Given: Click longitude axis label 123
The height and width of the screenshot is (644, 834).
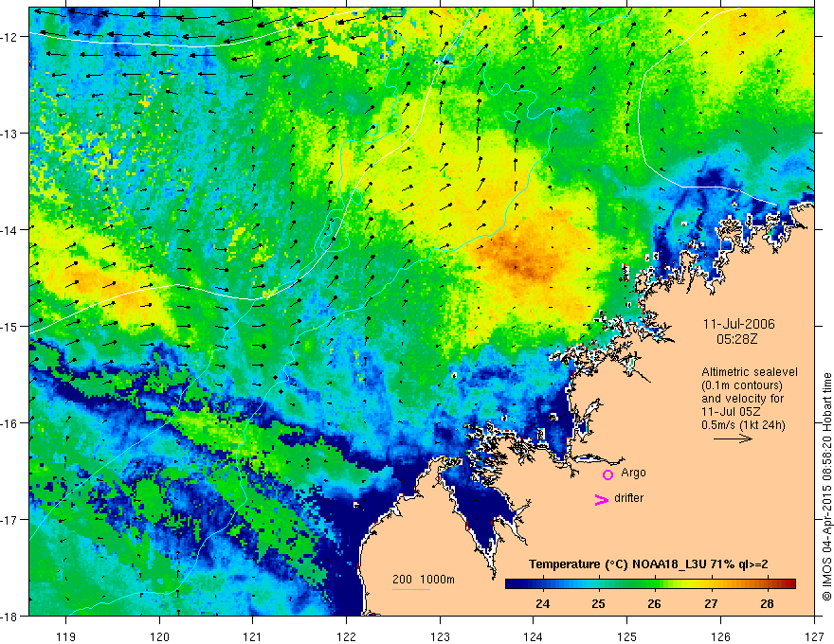Looking at the screenshot, I should point(440,636).
